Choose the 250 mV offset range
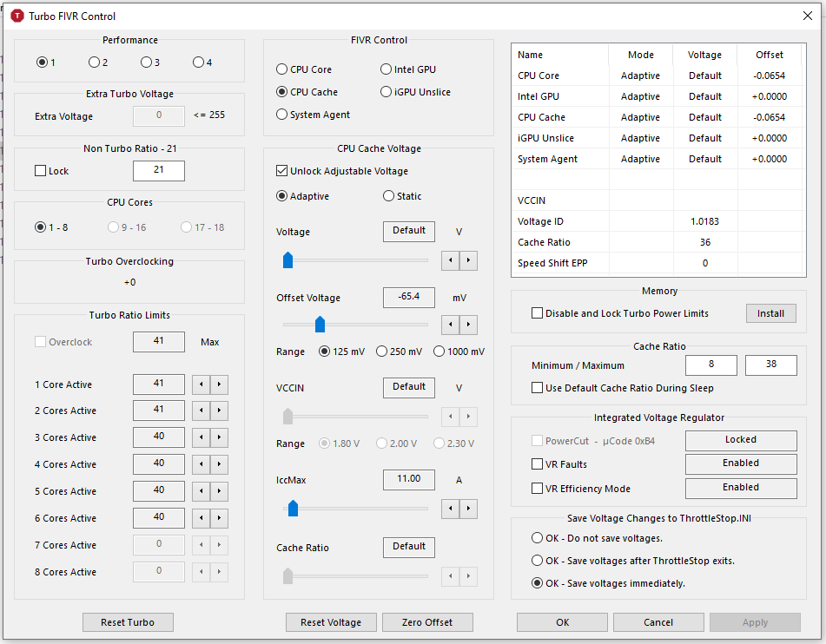826x644 pixels. [382, 352]
